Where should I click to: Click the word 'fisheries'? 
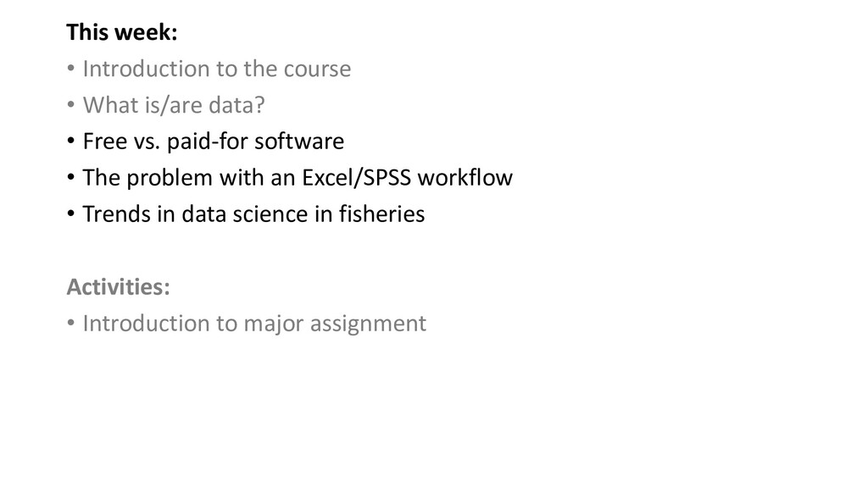click(x=382, y=214)
